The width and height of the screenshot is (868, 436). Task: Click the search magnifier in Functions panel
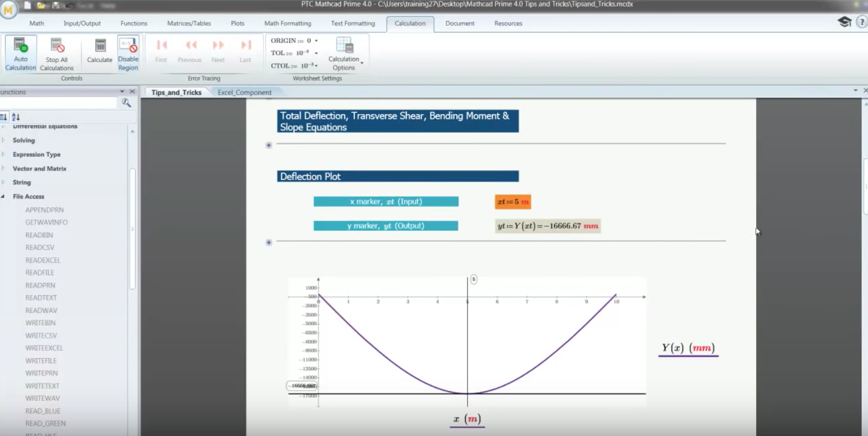click(126, 103)
